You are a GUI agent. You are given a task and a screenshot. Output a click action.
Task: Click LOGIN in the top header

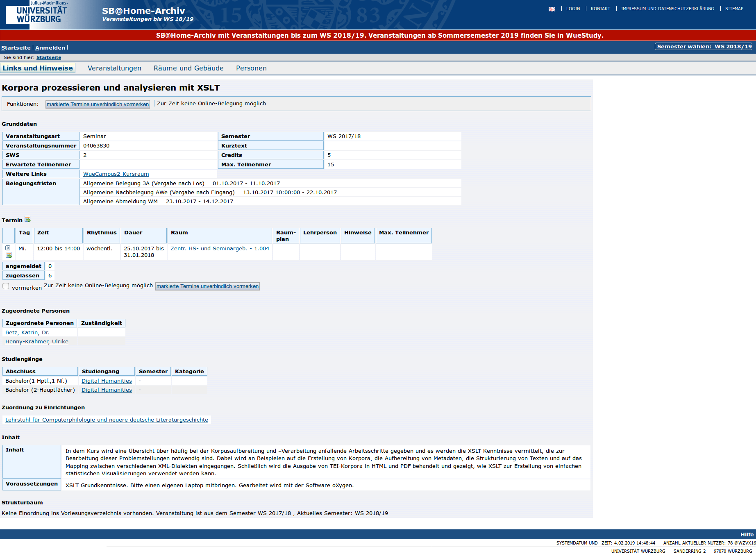pyautogui.click(x=573, y=9)
